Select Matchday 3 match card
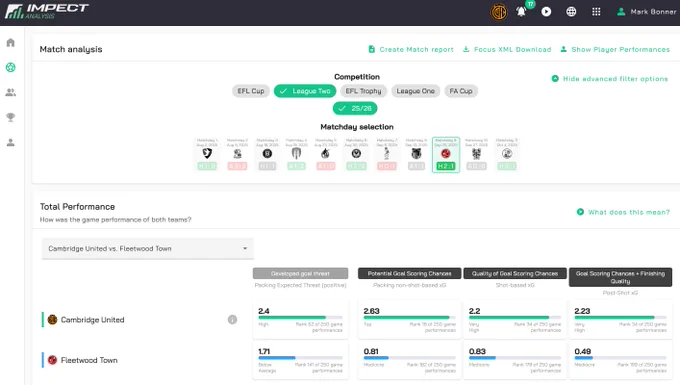 tap(267, 154)
